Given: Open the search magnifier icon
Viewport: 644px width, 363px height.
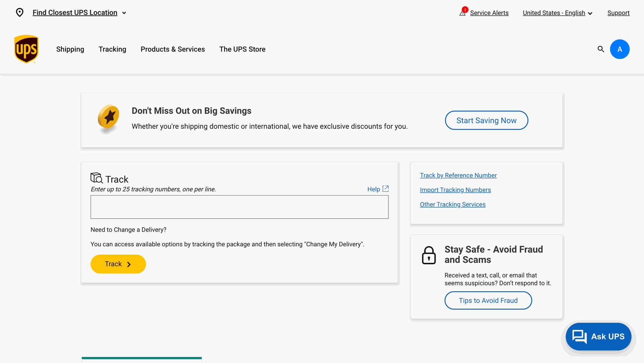Looking at the screenshot, I should click(601, 49).
